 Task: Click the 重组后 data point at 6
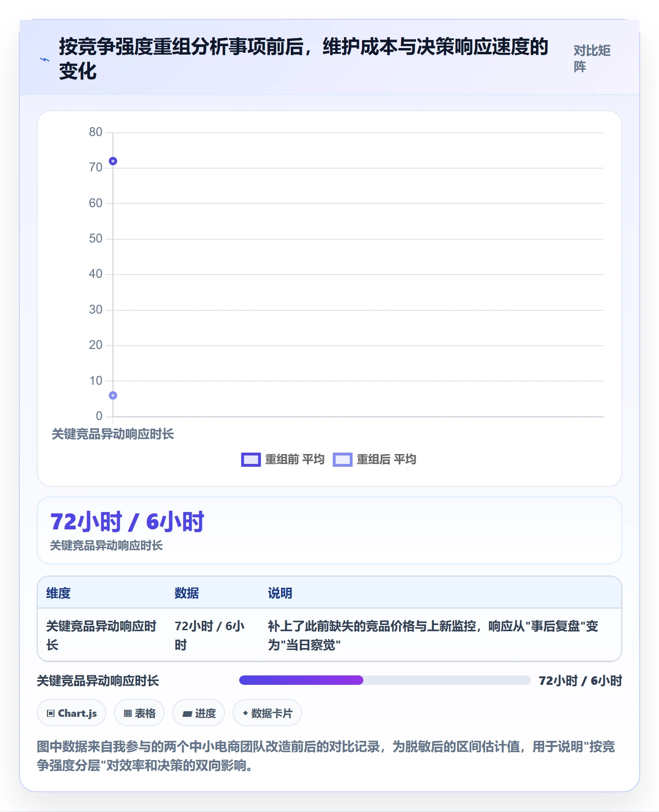pyautogui.click(x=113, y=396)
